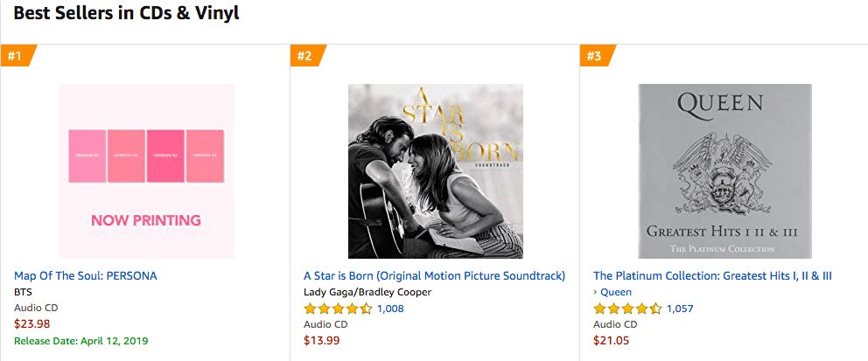
Task: Open the 1,057 customer reviews link
Action: point(680,309)
